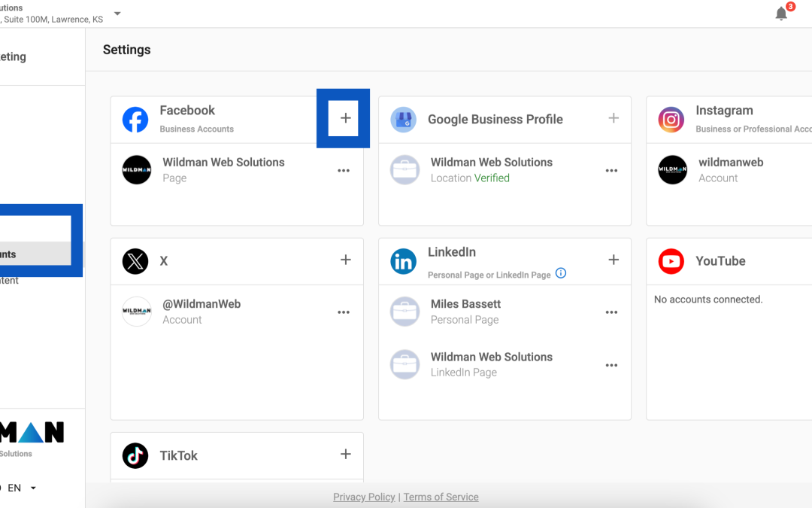The height and width of the screenshot is (508, 812).
Task: Click the @WildmanWeb account name
Action: 201,304
